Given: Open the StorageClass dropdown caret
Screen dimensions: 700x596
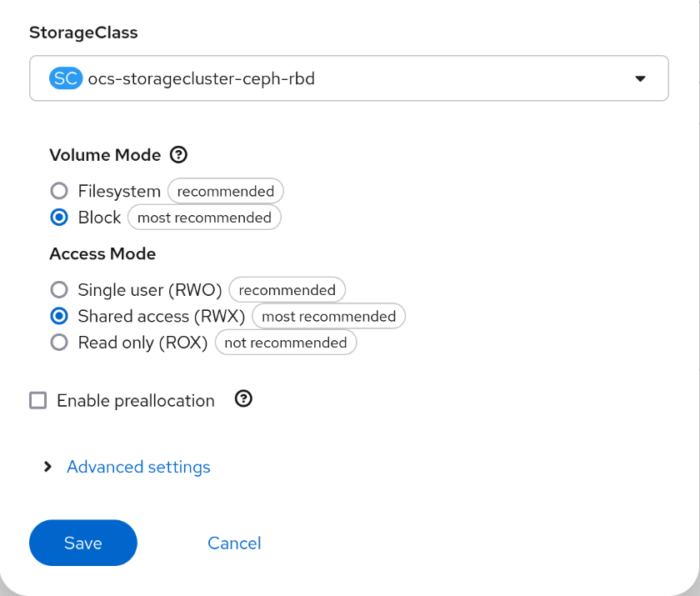Looking at the screenshot, I should 640,79.
